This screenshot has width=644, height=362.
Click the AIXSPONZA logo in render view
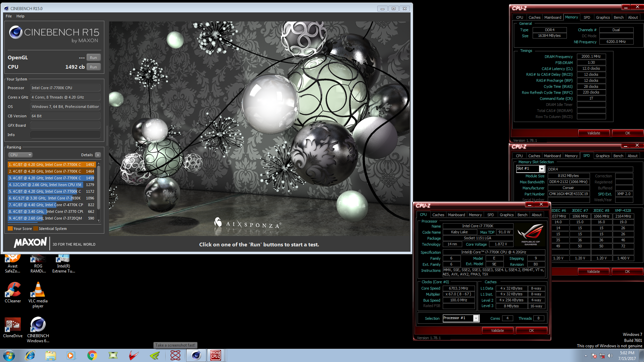tap(248, 223)
